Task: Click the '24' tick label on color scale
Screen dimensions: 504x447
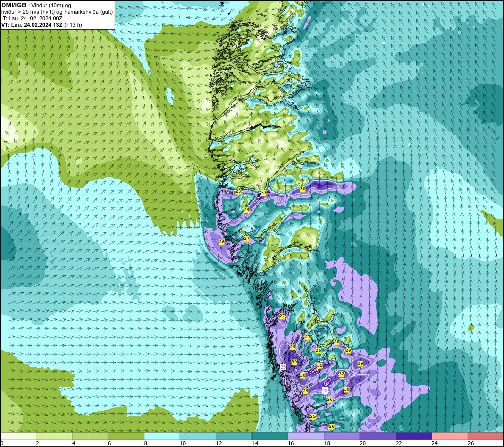Action: pyautogui.click(x=435, y=443)
